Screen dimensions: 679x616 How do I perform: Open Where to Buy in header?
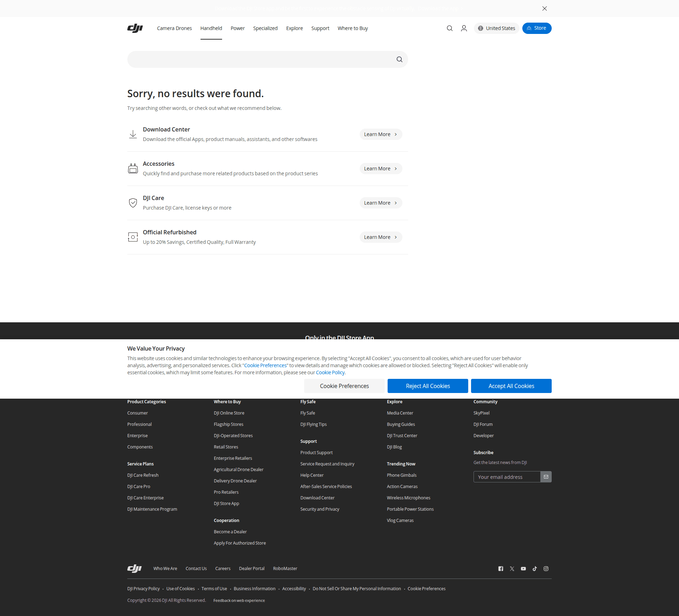(353, 28)
